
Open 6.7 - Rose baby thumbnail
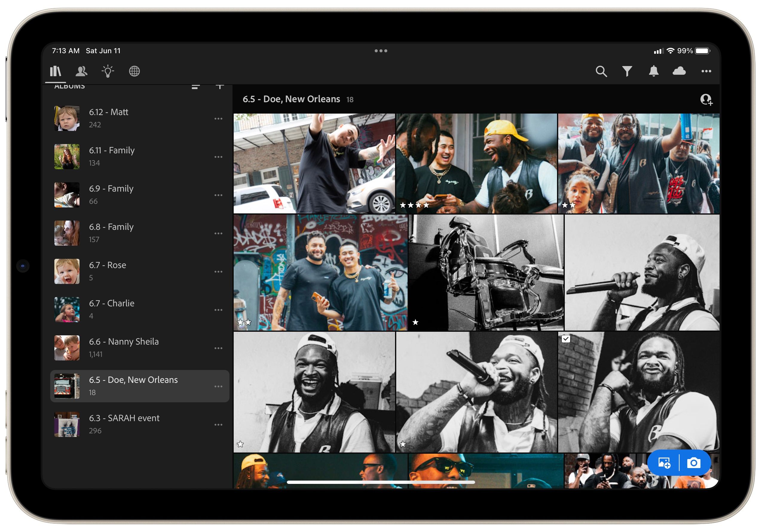[67, 271]
